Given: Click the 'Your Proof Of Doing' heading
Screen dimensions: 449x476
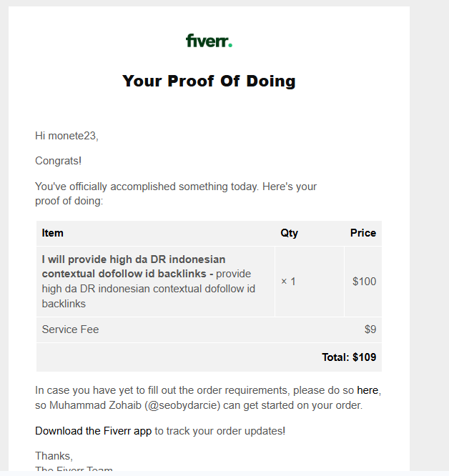Looking at the screenshot, I should tap(209, 81).
